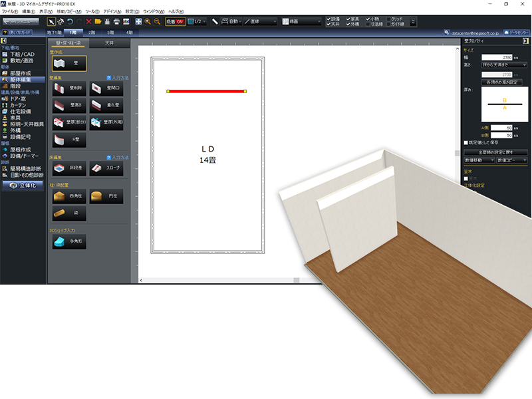532x399 pixels.
Task: Click the 四角柱 square column tool
Action: [x=68, y=197]
